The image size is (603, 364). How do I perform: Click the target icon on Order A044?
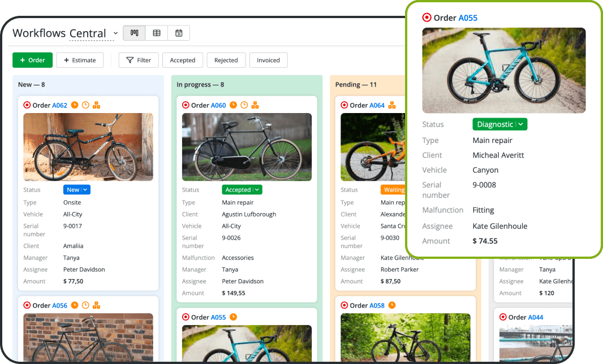pyautogui.click(x=503, y=317)
